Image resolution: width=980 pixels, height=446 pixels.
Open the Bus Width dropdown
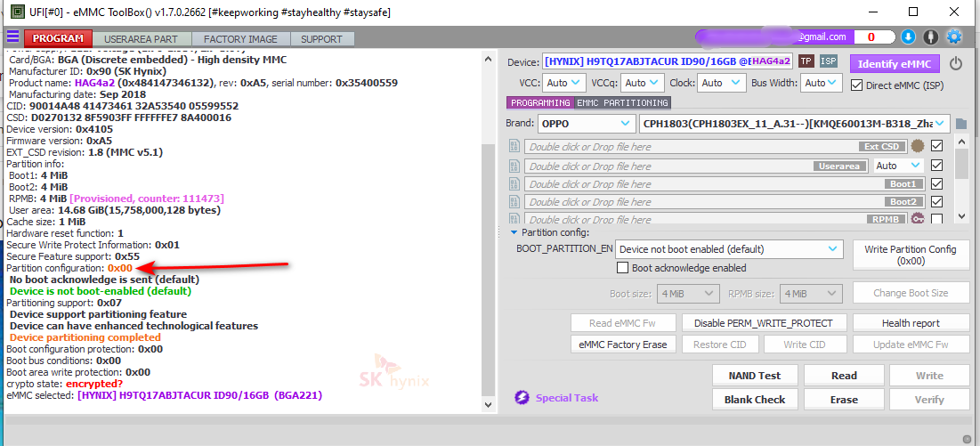[822, 83]
